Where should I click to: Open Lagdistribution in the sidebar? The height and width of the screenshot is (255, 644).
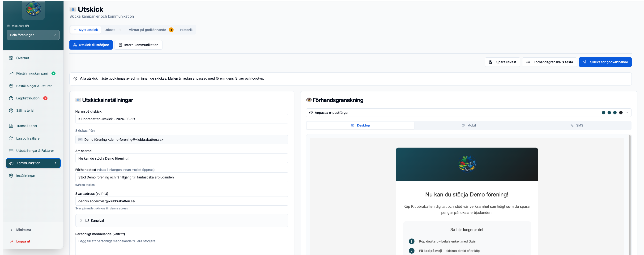click(x=28, y=98)
